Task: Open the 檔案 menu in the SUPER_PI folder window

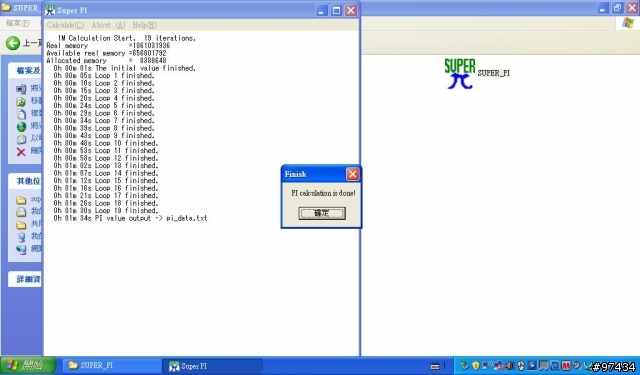Action: [18, 23]
